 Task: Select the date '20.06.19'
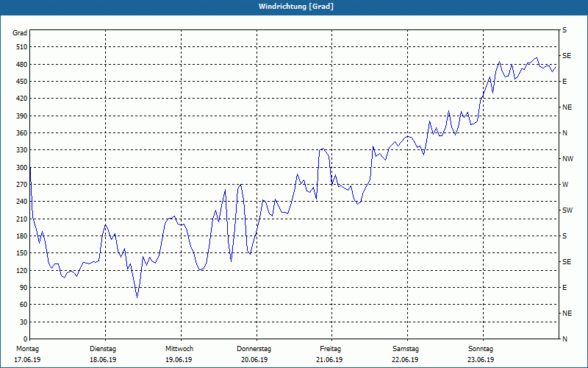pos(254,360)
